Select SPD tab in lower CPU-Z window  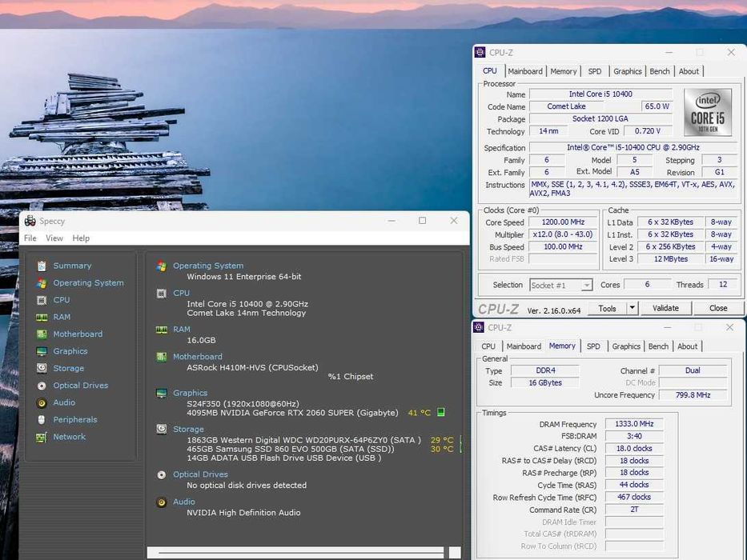point(593,346)
